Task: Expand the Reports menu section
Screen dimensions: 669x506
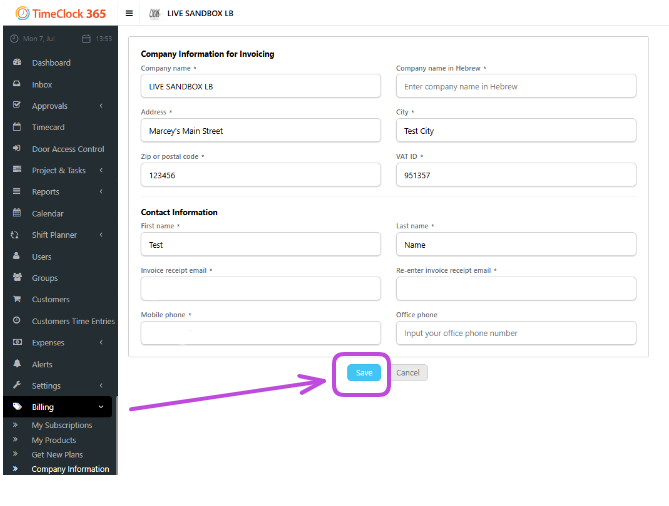Action: [x=101, y=192]
